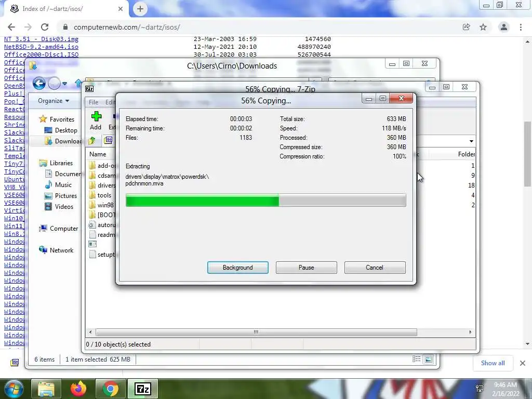Open the Organize dropdown in Explorer
This screenshot has width=532, height=399.
[54, 101]
